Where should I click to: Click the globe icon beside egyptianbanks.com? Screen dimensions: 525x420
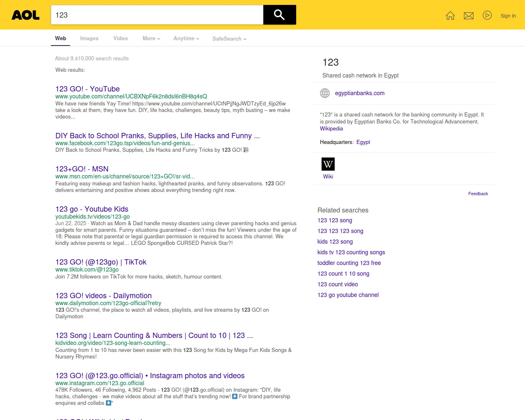tap(324, 93)
